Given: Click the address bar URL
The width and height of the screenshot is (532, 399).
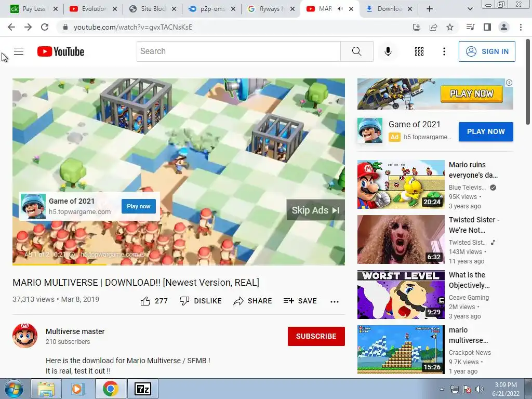Looking at the screenshot, I should click(x=133, y=27).
